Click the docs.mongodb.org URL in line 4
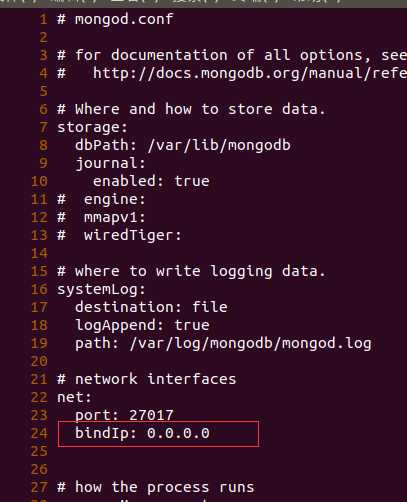 (250, 73)
